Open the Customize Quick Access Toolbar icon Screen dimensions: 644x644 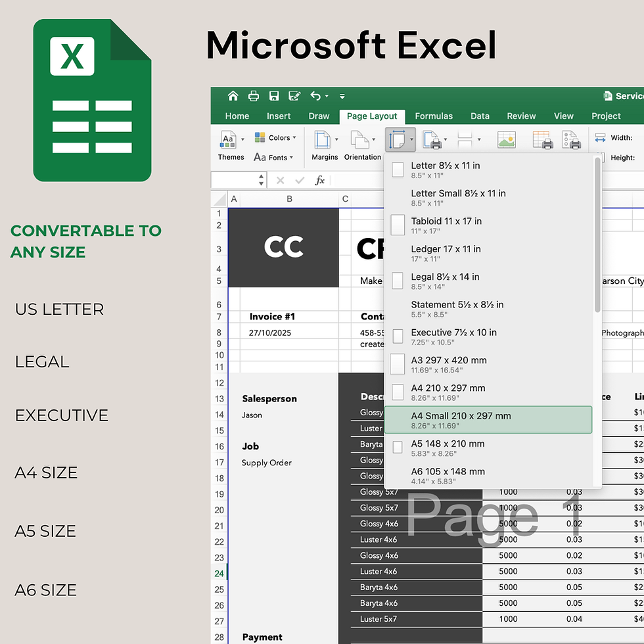pyautogui.click(x=342, y=96)
